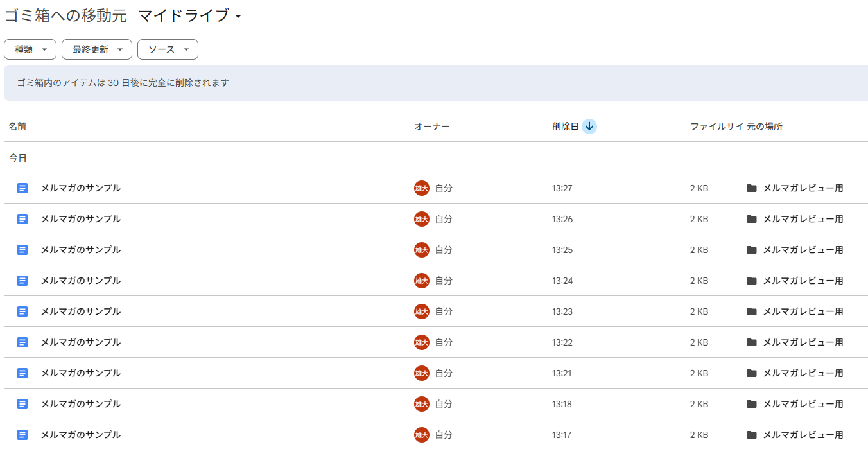Open メルマガレビュー用 folder link in 13:27 row
The height and width of the screenshot is (456, 868).
(803, 188)
